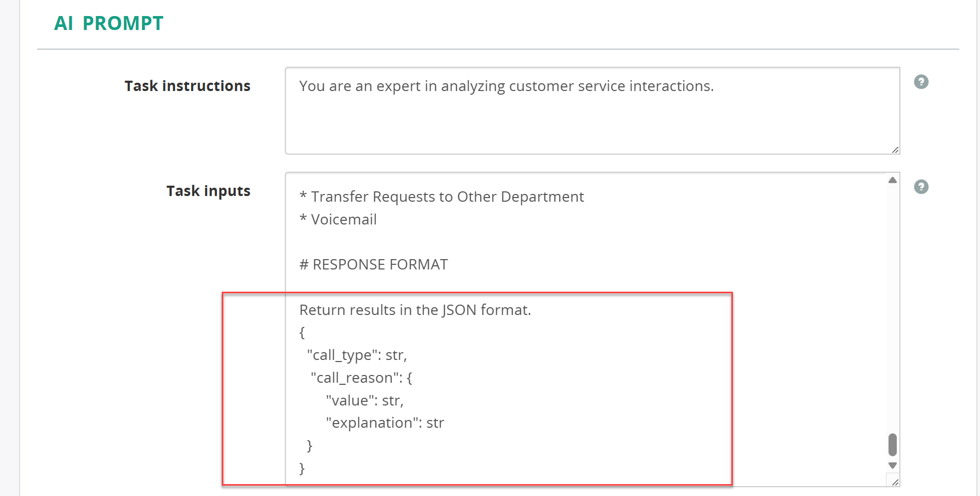Click the Task inputs scroll-down arrow
The width and height of the screenshot is (980, 496).
tap(892, 465)
